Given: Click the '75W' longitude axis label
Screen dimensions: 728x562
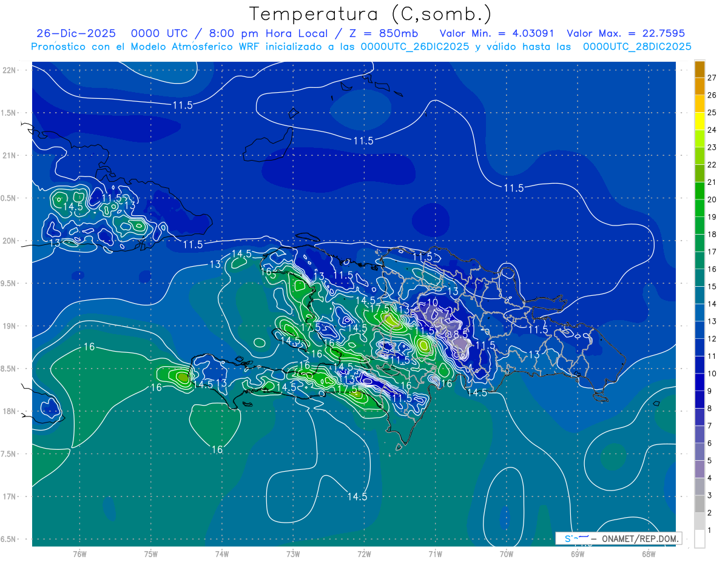Looking at the screenshot, I should tap(151, 554).
